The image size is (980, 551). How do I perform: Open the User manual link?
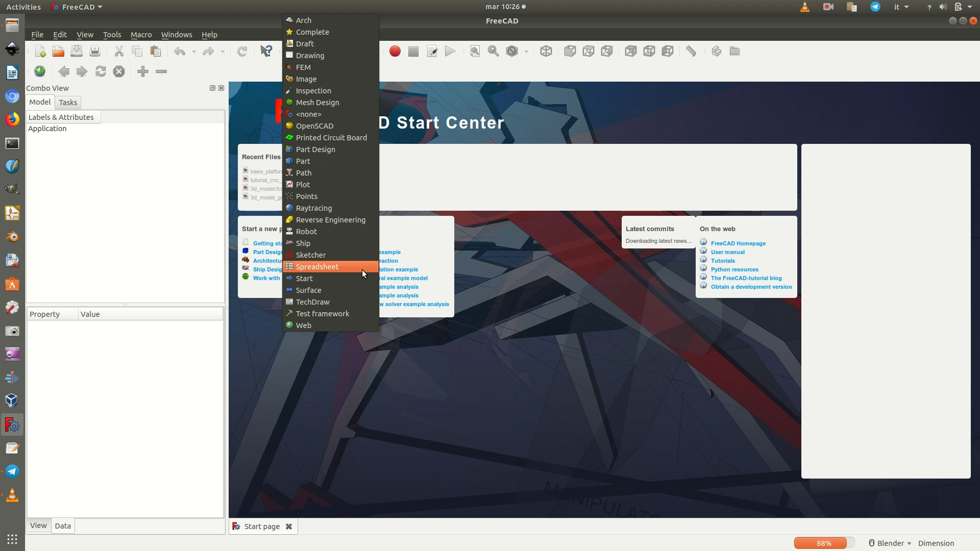click(727, 252)
